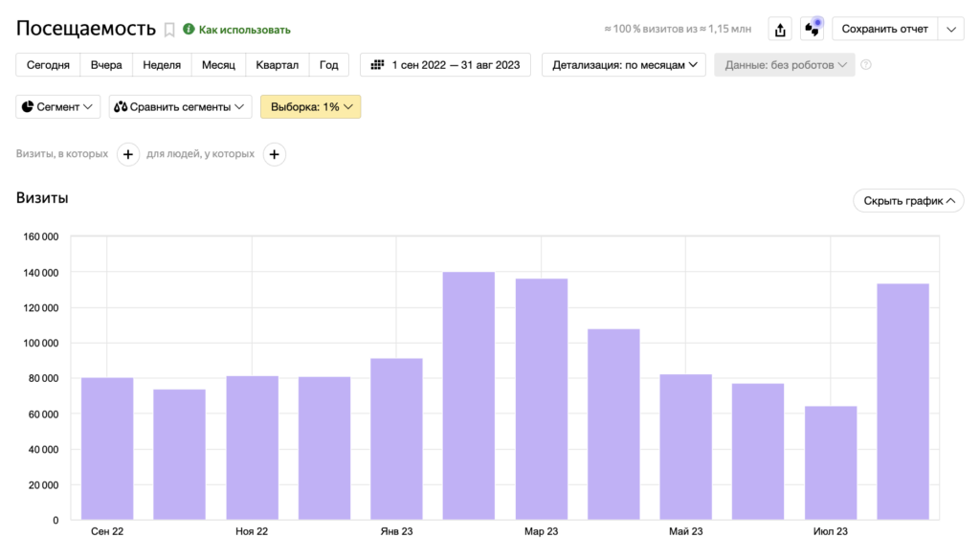
Task: Add a visit condition with plus icon
Action: click(x=128, y=154)
